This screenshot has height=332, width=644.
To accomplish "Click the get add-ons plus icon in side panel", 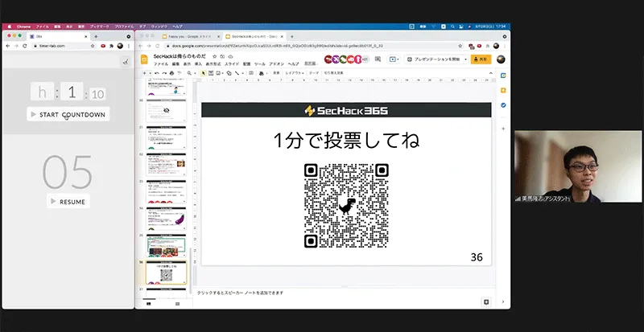I will point(503,129).
